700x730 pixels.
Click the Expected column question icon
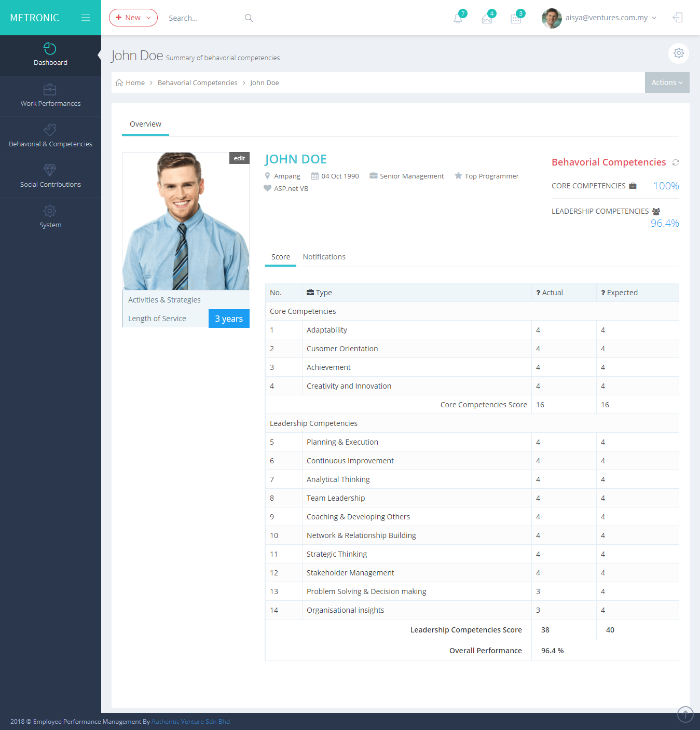603,293
